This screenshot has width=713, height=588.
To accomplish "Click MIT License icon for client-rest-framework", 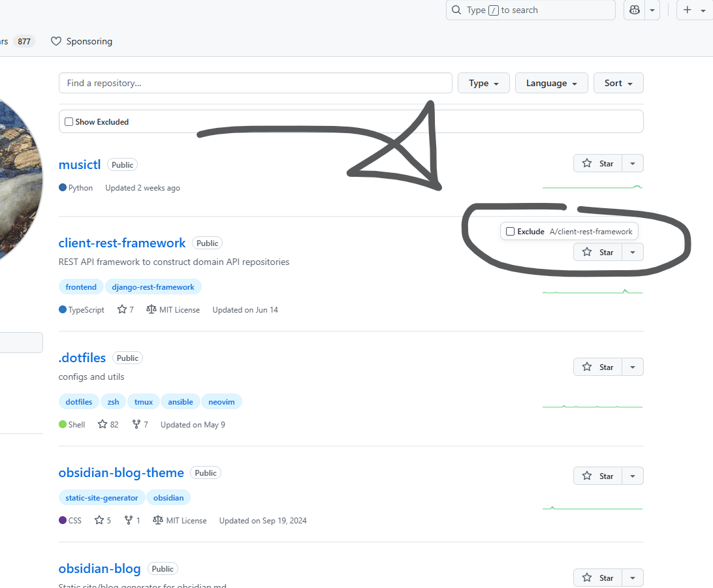I will click(x=151, y=309).
